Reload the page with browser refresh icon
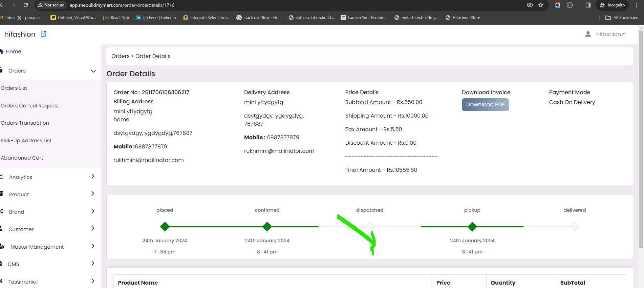Screen dimensions: 644x288 point(26,5)
